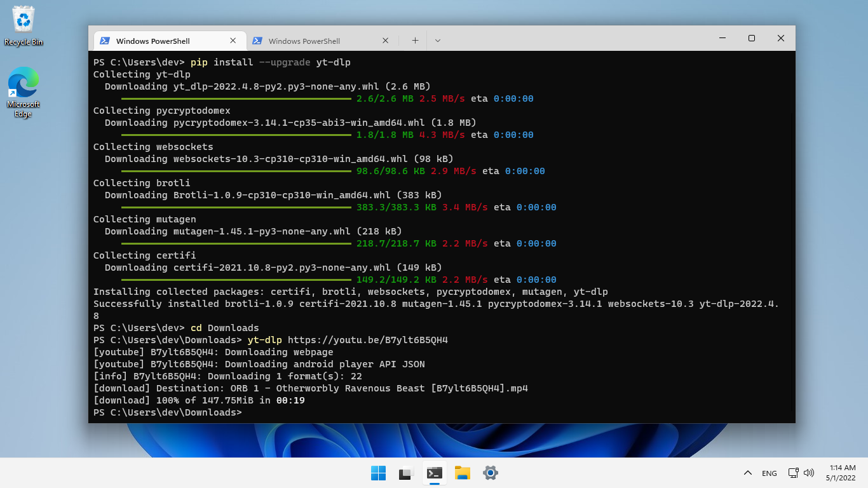Viewport: 868px width, 488px height.
Task: Click the 'Collecting brotli' line
Action: [142, 183]
